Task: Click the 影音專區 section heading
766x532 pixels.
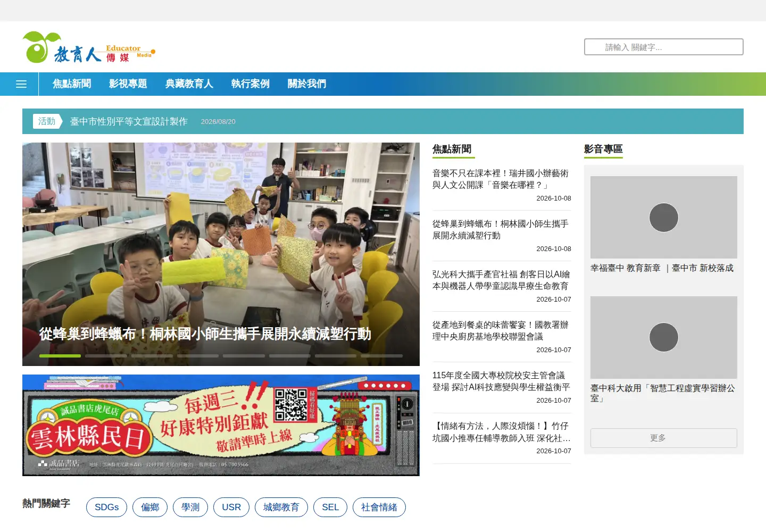Action: tap(603, 149)
